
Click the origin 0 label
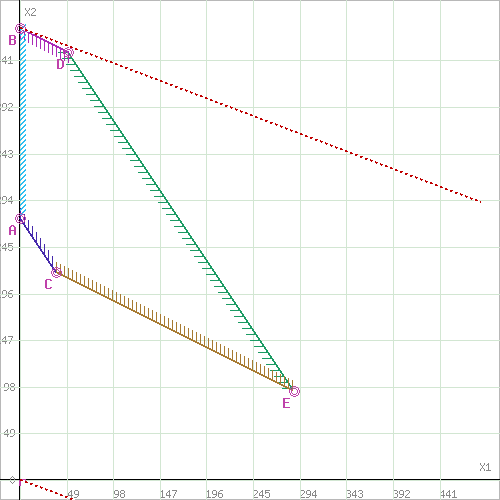[12, 480]
